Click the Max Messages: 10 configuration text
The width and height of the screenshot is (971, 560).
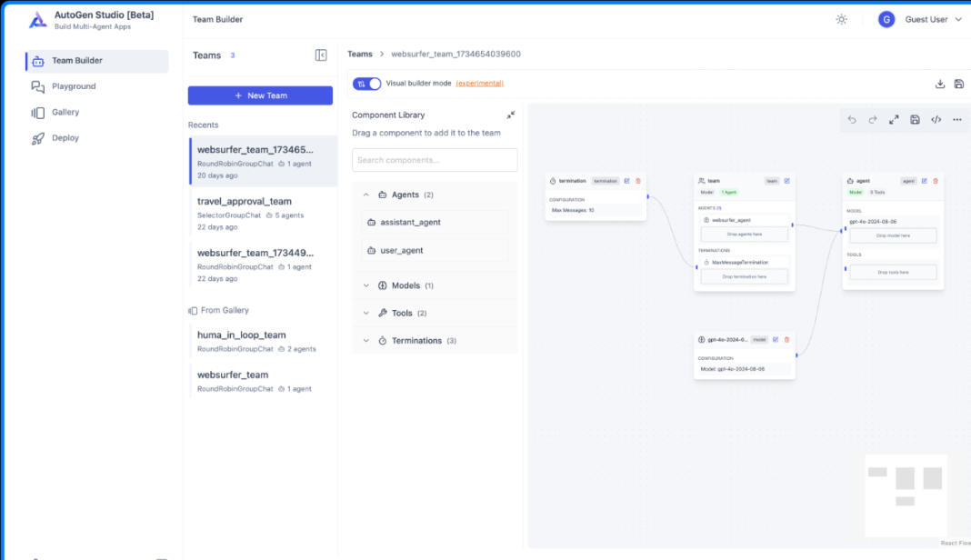(573, 210)
